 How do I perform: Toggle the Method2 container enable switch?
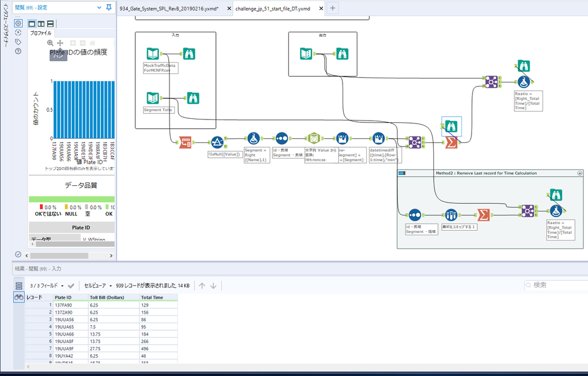coord(403,173)
